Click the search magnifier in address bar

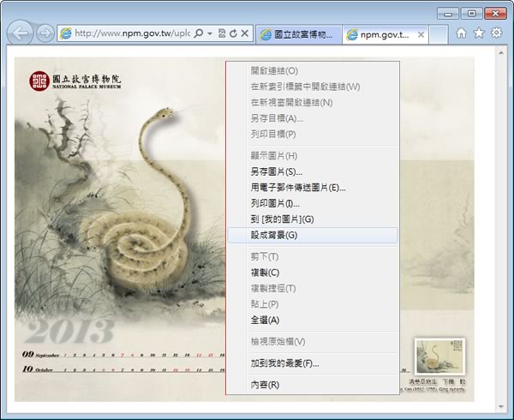198,33
